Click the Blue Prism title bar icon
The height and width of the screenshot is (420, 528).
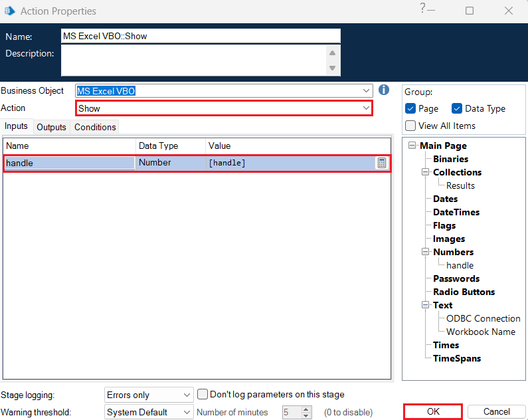(x=10, y=11)
